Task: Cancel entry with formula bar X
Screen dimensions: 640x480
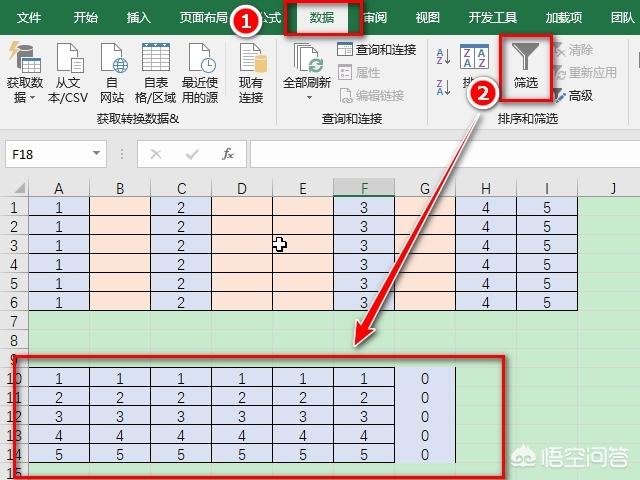Action: click(x=156, y=154)
